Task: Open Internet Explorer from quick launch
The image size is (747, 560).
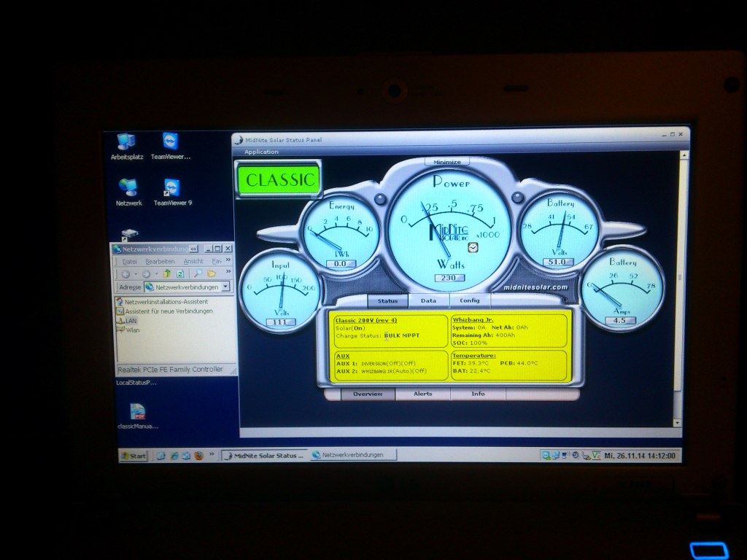Action: point(174,456)
